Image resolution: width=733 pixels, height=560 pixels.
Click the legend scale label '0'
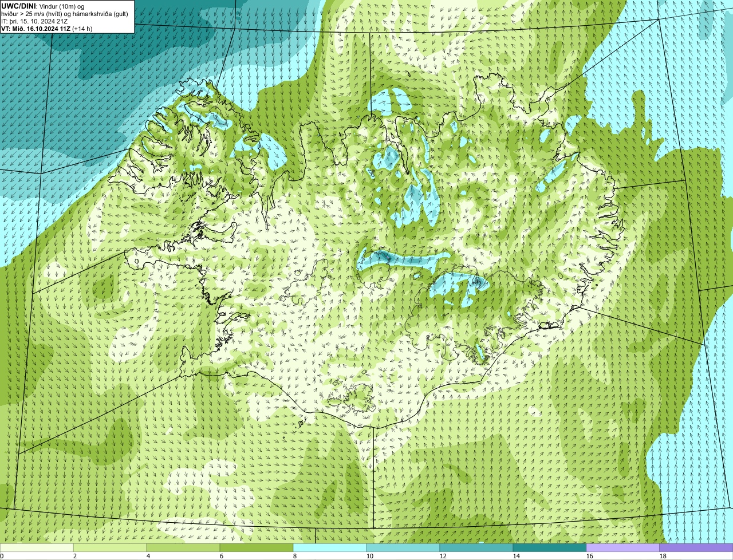(2, 556)
